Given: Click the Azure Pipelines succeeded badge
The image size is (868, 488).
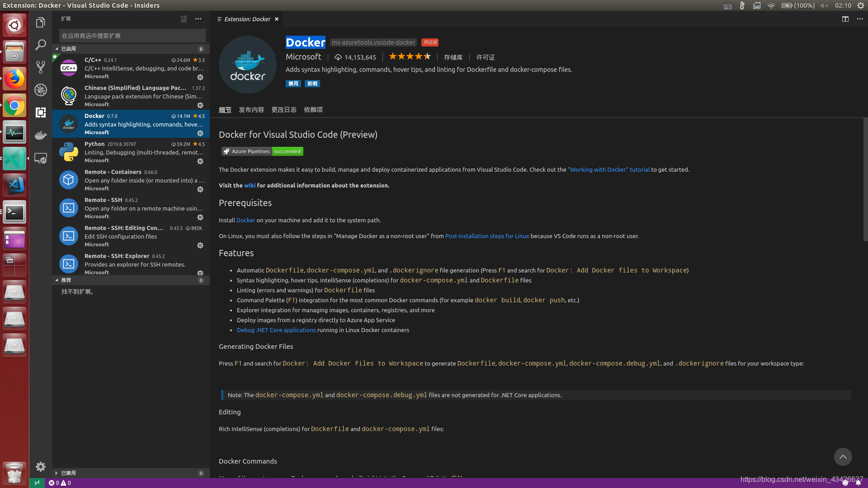Looking at the screenshot, I should click(x=262, y=151).
